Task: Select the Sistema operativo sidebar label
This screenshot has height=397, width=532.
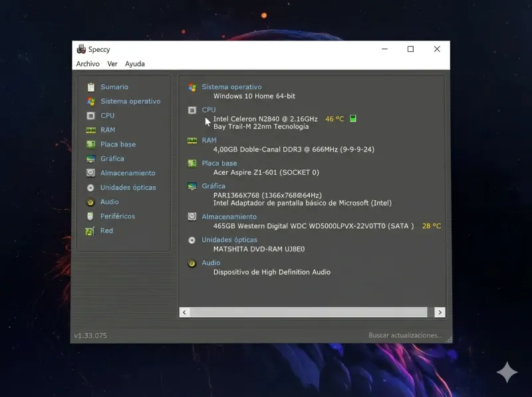Action: tap(130, 101)
